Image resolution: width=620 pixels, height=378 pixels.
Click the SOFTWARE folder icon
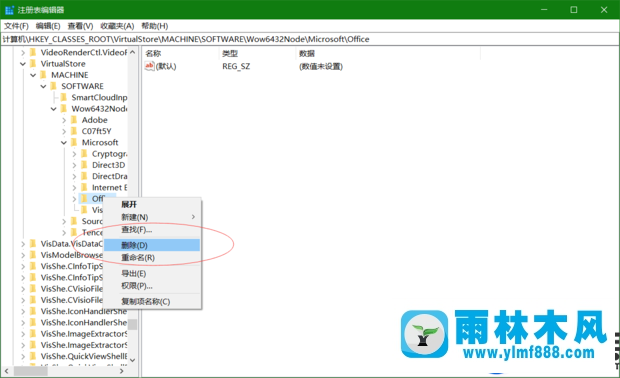click(53, 86)
